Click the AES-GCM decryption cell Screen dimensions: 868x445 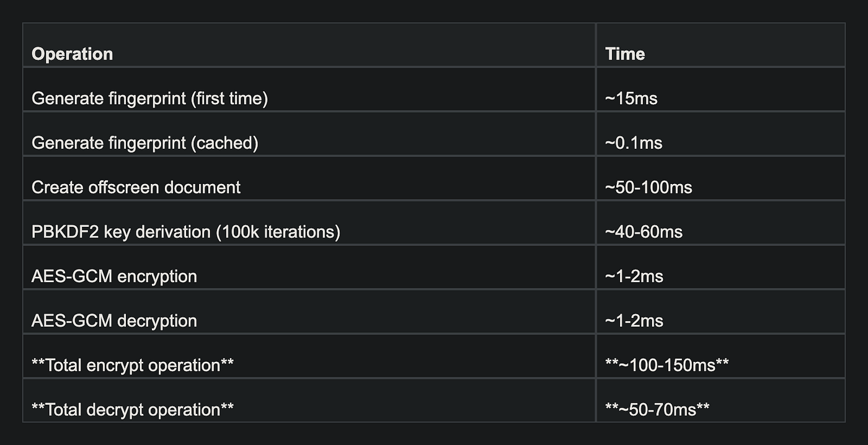(309, 313)
